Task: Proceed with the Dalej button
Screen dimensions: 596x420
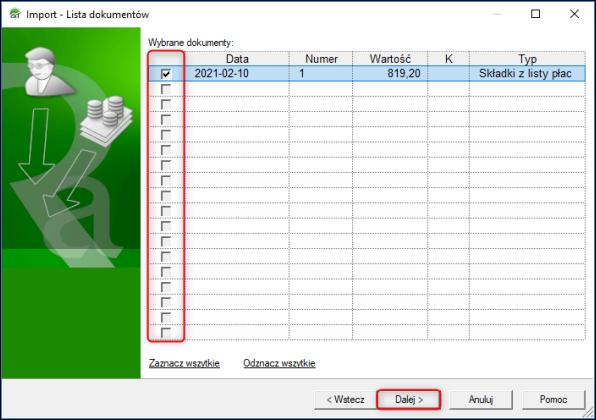Action: pos(409,399)
